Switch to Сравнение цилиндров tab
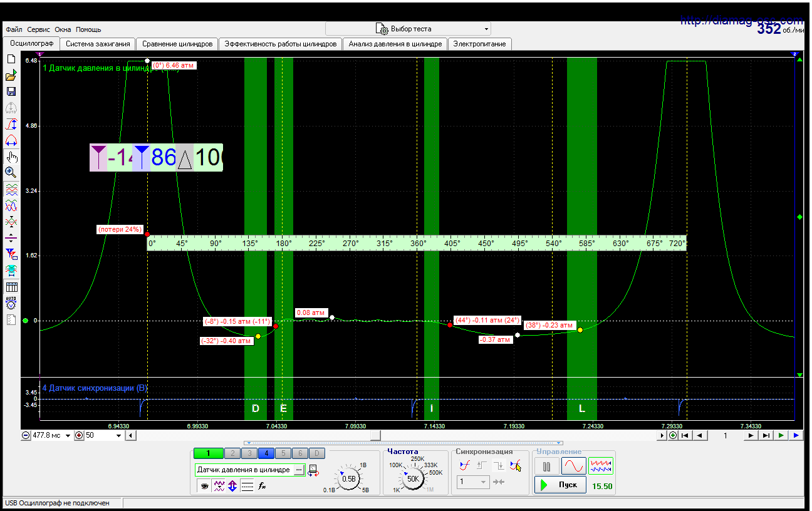The image size is (812, 511). pos(178,44)
